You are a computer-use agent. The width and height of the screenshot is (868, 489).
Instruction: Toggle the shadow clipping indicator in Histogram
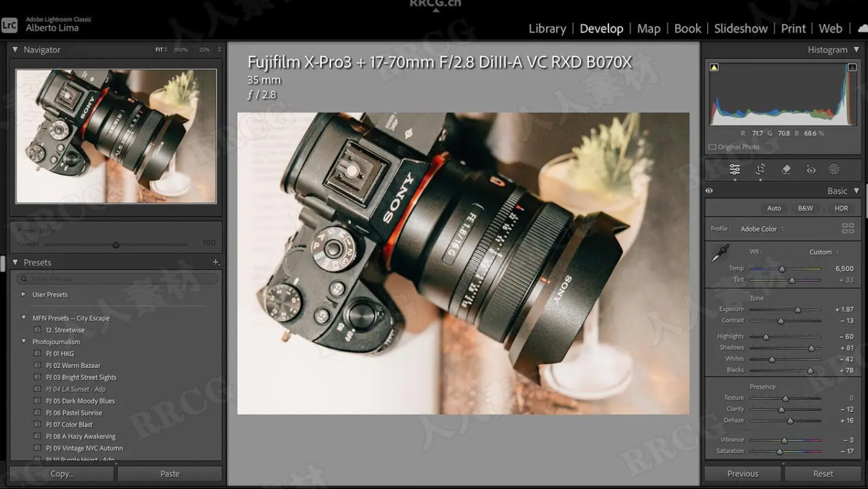714,67
